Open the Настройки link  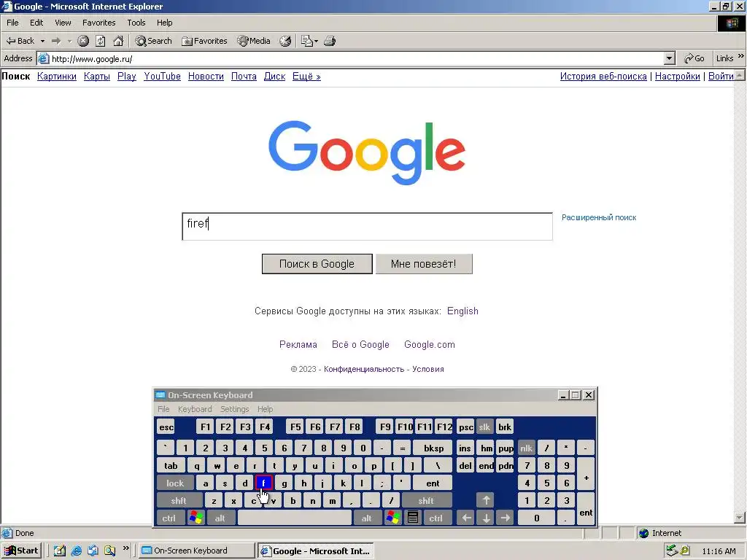tap(677, 76)
